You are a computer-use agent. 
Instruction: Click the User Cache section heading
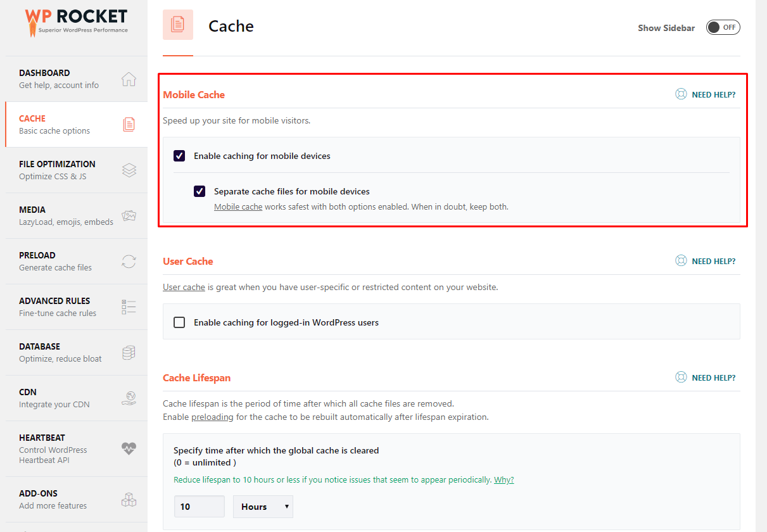188,261
